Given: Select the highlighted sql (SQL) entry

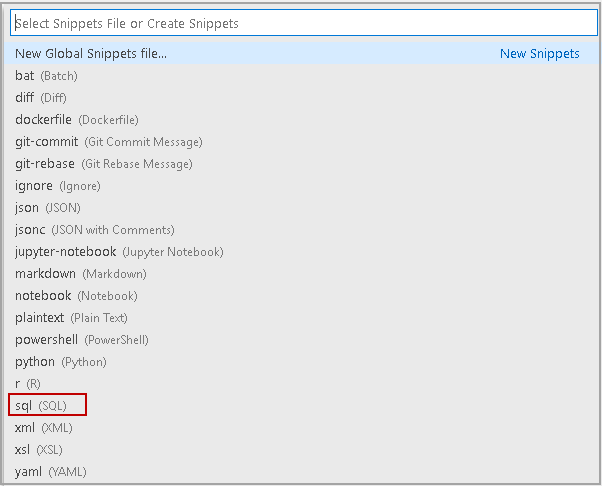Looking at the screenshot, I should (x=50, y=406).
